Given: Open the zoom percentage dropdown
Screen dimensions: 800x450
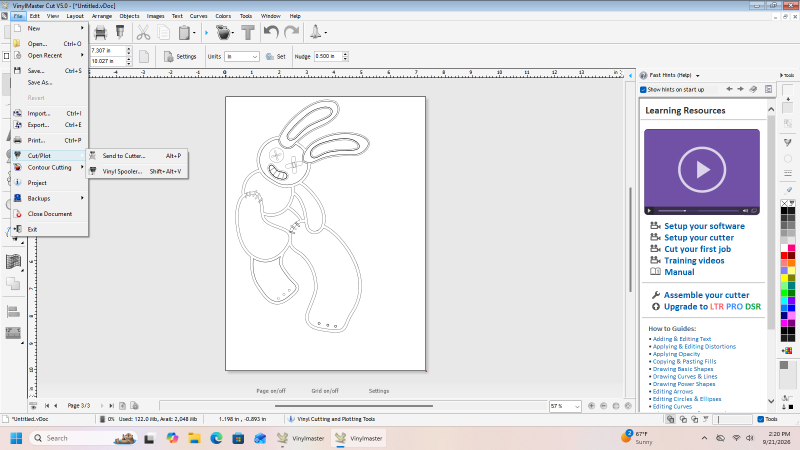Looking at the screenshot, I should (x=565, y=406).
